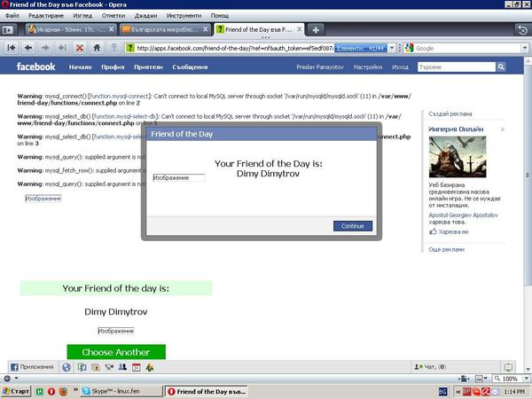532x399 pixels.
Task: Switch to the Икариам tab
Action: (x=71, y=30)
